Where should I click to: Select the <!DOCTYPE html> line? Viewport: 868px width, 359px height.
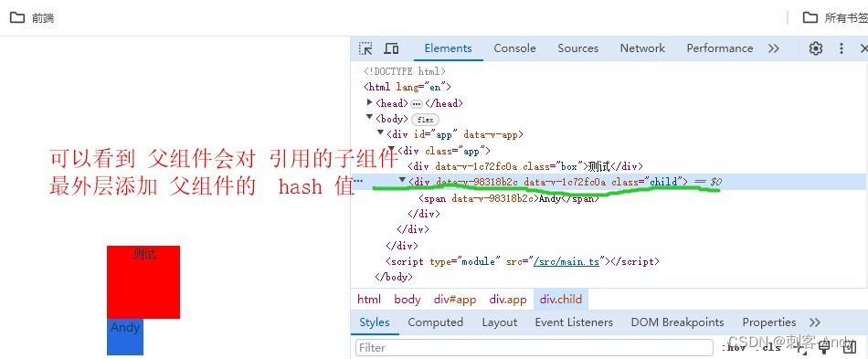click(x=405, y=71)
